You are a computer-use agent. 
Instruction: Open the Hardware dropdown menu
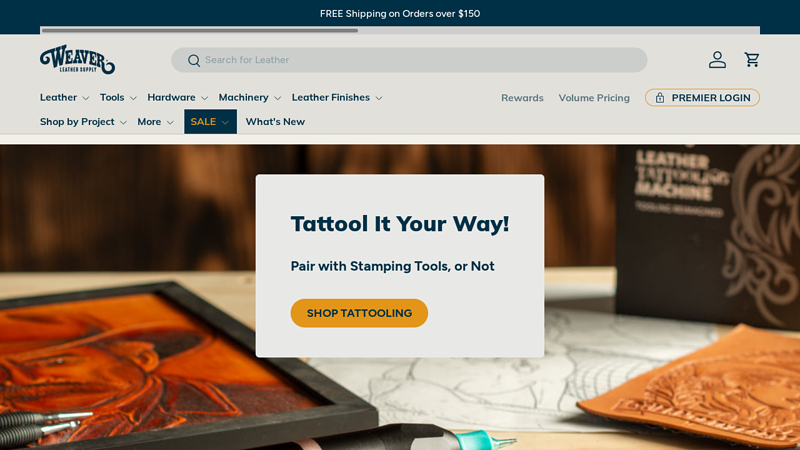click(x=178, y=97)
